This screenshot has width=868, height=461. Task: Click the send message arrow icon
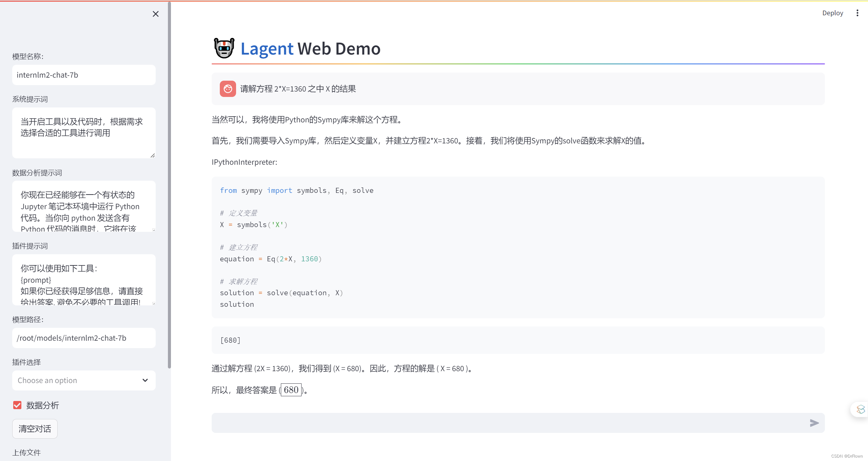(814, 423)
